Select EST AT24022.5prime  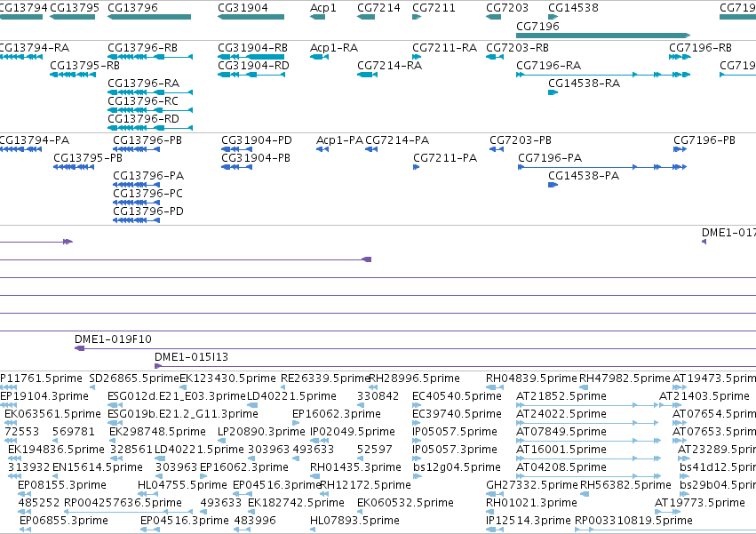(587, 423)
